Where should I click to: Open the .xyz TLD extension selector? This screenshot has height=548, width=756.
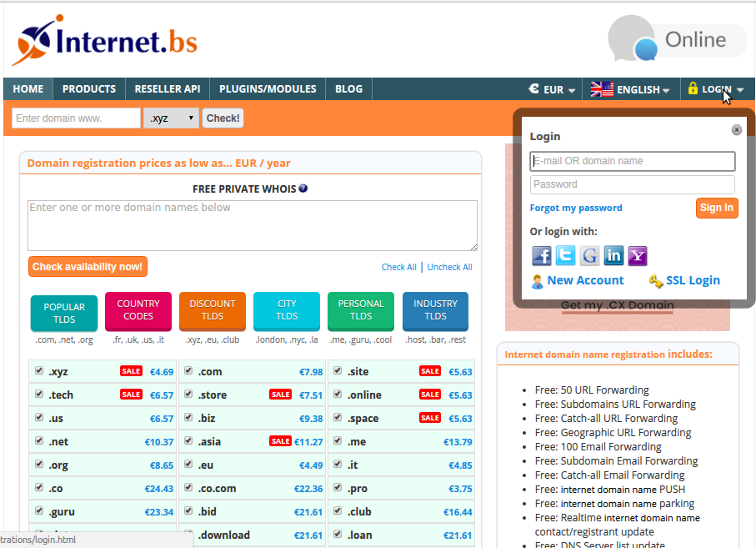(x=171, y=118)
